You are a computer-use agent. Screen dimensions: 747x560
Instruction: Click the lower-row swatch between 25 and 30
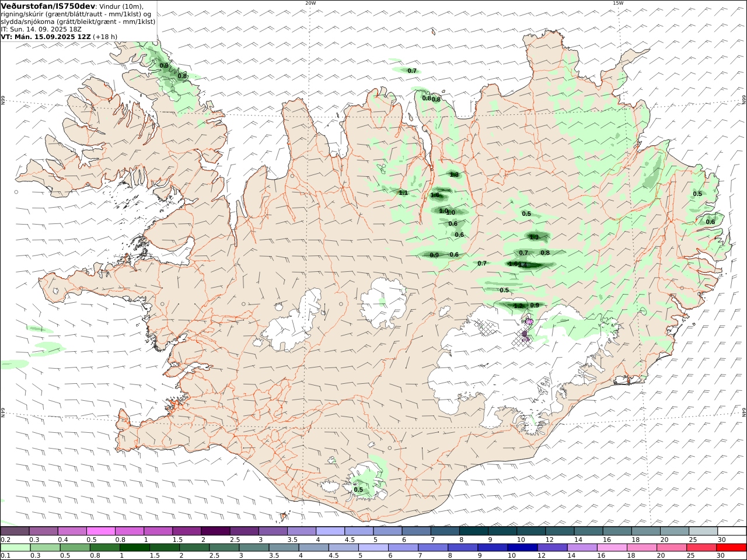[701, 548]
